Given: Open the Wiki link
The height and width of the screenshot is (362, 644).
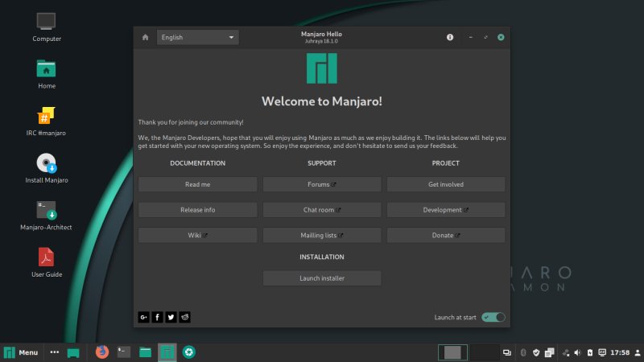Looking at the screenshot, I should (197, 235).
